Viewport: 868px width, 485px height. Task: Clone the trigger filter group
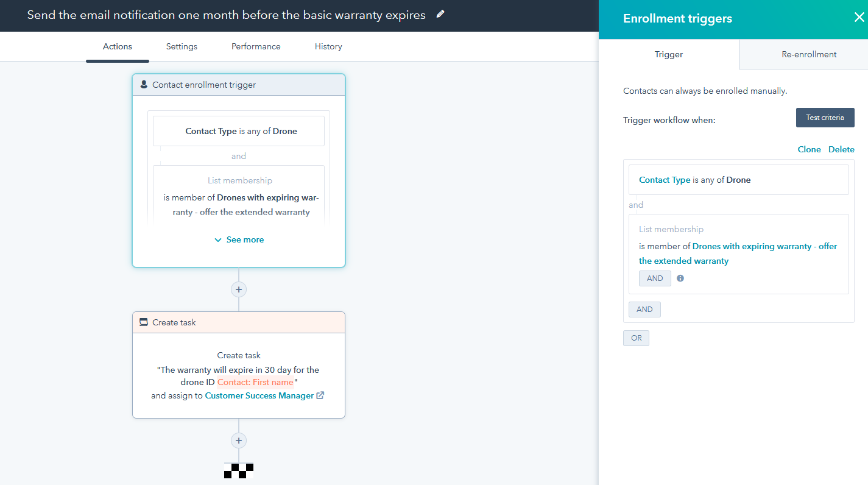point(809,149)
